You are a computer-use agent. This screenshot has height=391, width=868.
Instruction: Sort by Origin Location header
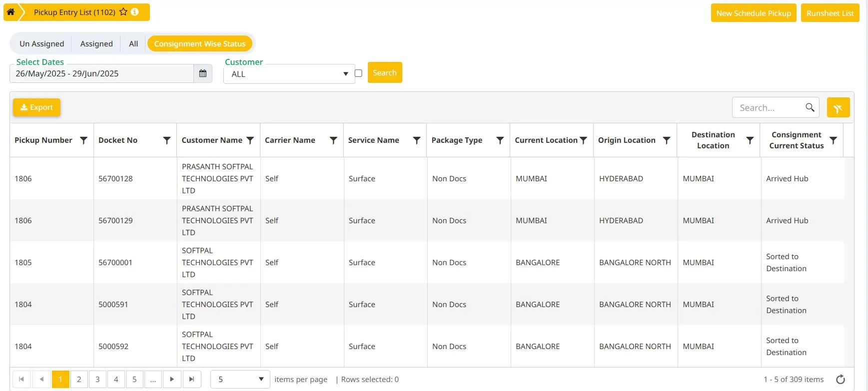pos(627,140)
